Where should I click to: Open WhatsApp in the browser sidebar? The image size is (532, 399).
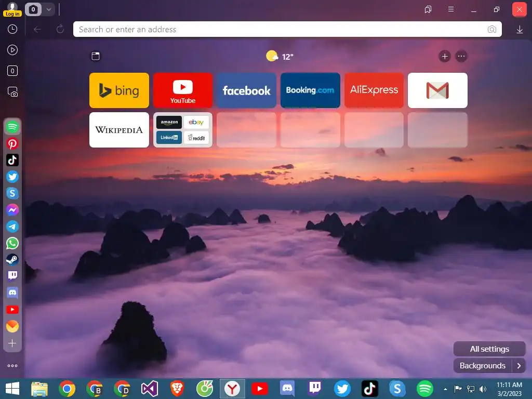pyautogui.click(x=12, y=243)
